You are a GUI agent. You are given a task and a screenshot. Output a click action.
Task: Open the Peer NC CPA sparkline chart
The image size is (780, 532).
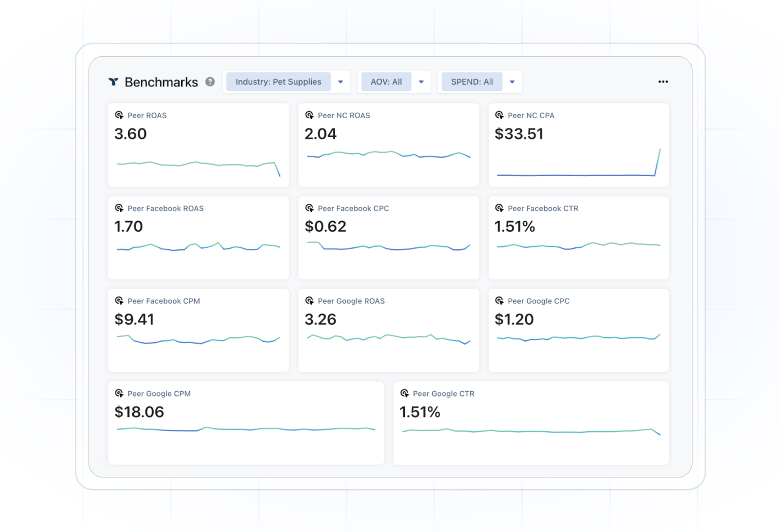pyautogui.click(x=578, y=162)
